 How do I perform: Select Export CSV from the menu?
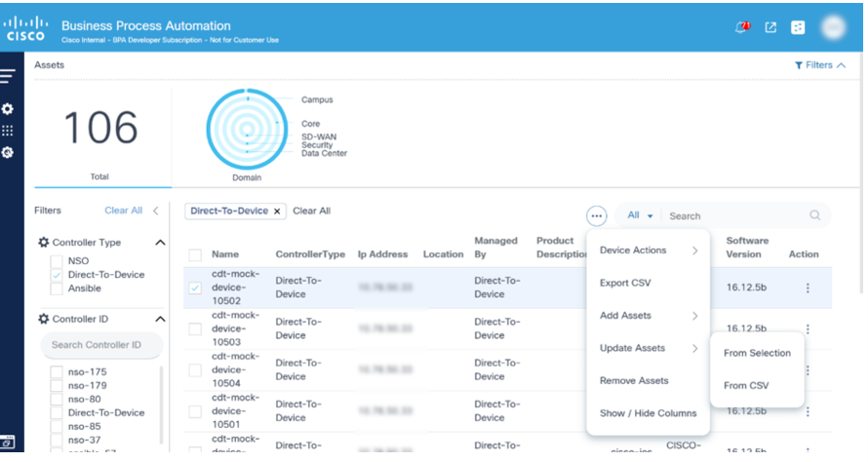point(625,283)
